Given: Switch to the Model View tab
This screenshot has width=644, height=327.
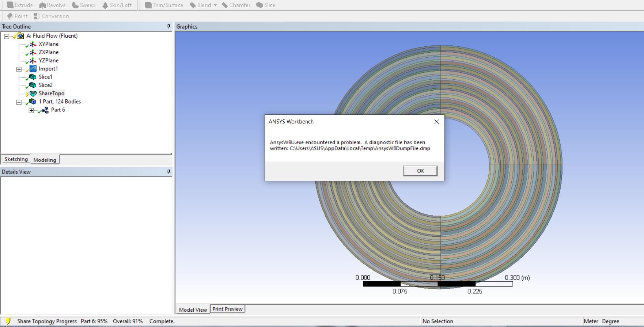Looking at the screenshot, I should tap(193, 309).
